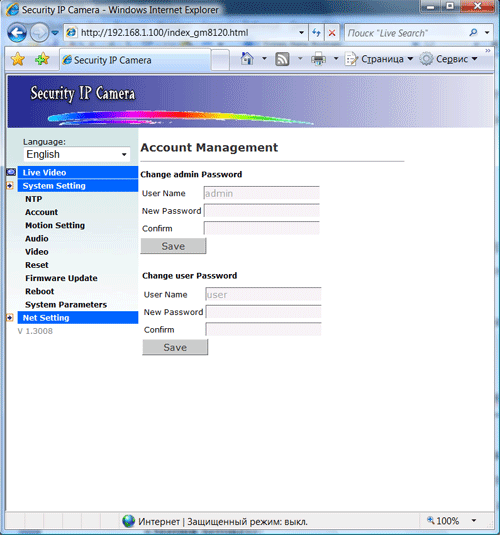This screenshot has width=500, height=535.
Task: Click the admin Confirm password field
Action: tap(262, 228)
